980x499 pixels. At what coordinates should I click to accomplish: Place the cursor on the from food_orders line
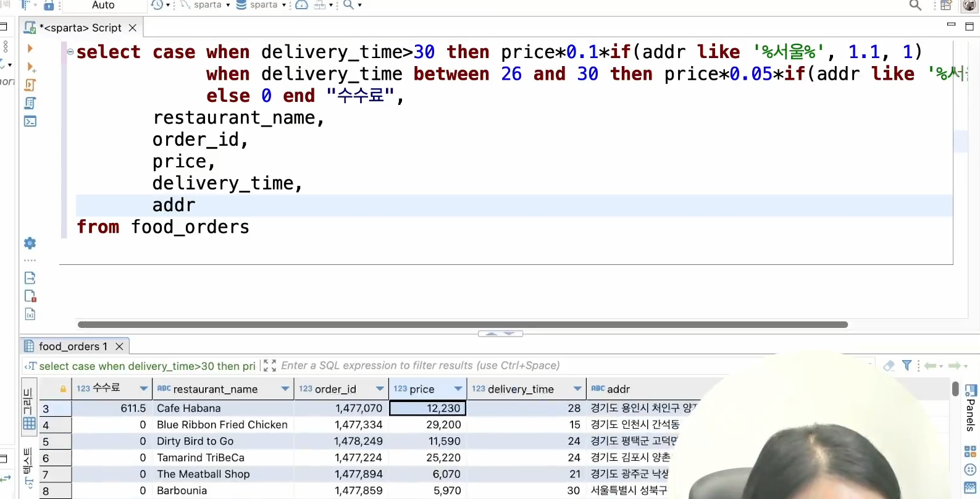tap(163, 227)
